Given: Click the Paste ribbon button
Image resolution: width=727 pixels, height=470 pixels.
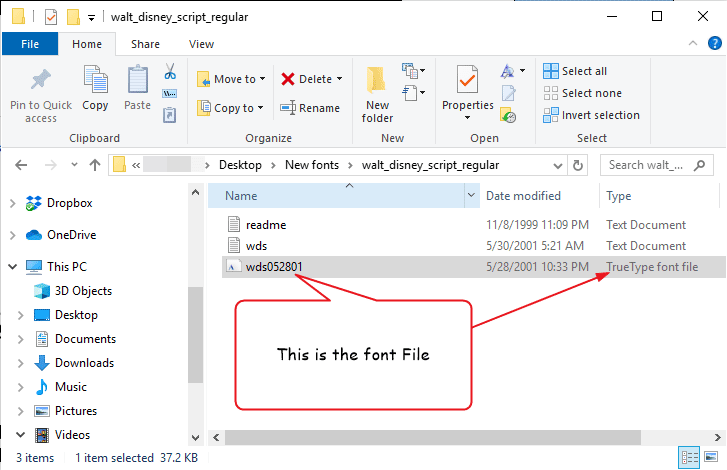Looking at the screenshot, I should point(138,88).
